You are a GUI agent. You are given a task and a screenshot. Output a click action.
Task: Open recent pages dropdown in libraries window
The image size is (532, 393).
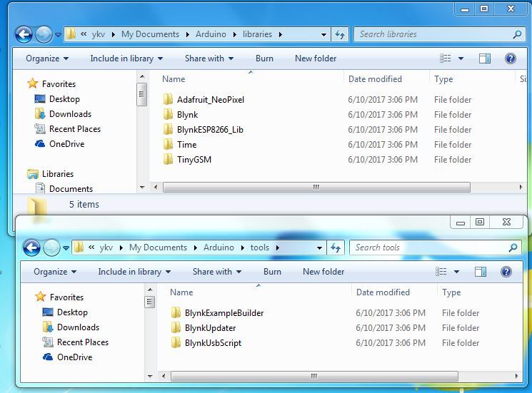point(58,34)
